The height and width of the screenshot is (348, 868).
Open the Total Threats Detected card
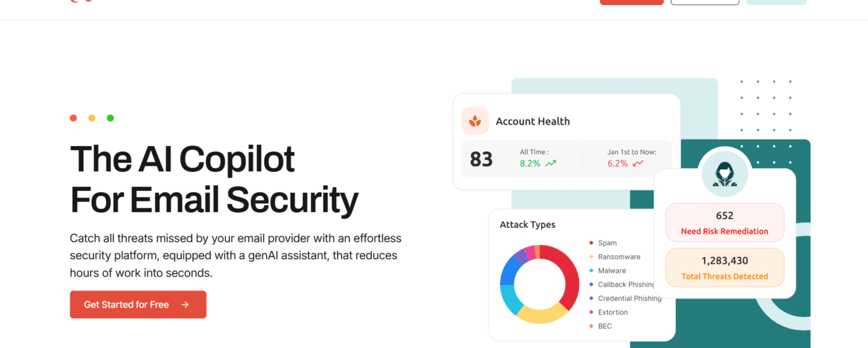point(724,268)
